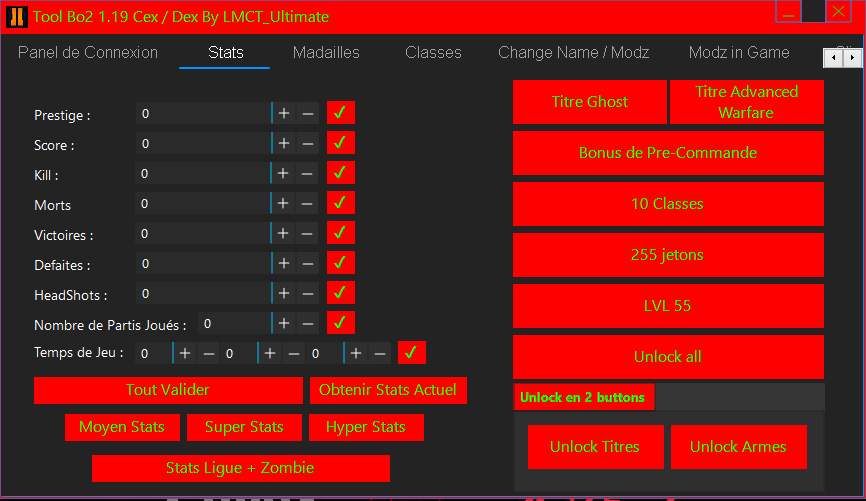This screenshot has width=866, height=501.
Task: Increase the Kill count by one
Action: coord(283,173)
